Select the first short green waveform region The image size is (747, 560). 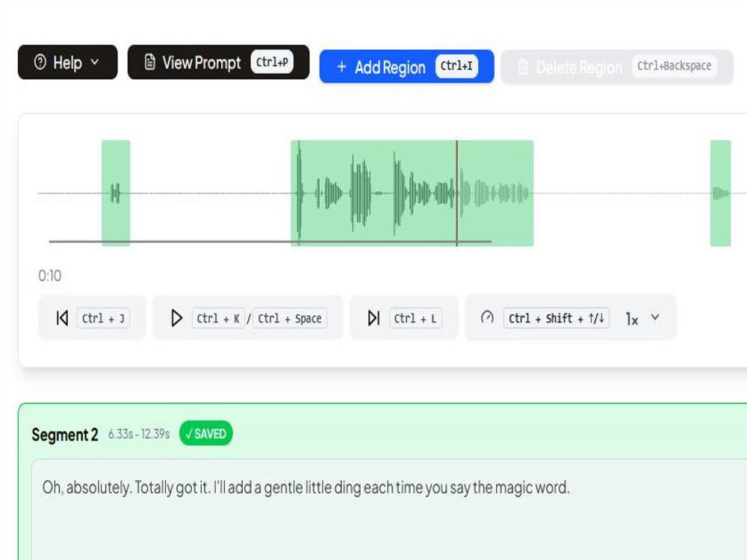[x=116, y=193]
